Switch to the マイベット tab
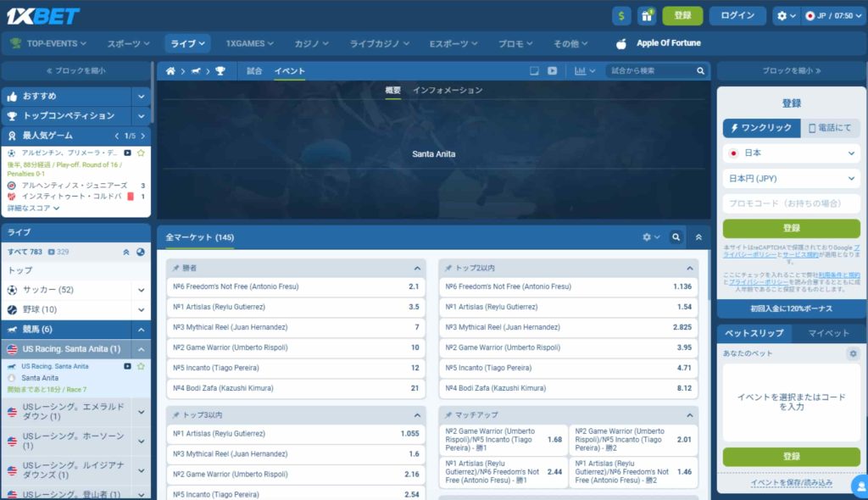The width and height of the screenshot is (868, 500). coord(828,333)
